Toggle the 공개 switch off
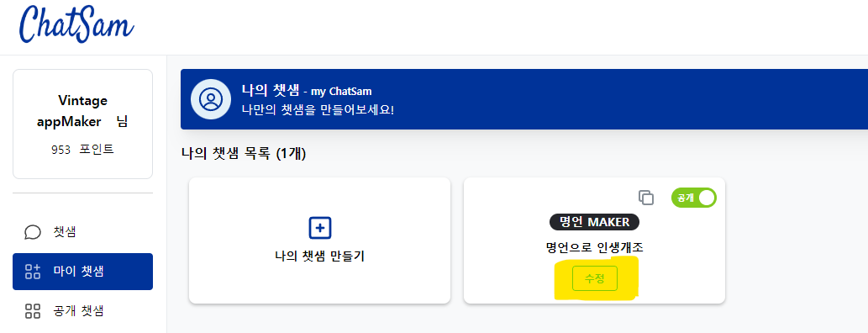Viewport: 868px width, 333px height. pyautogui.click(x=693, y=198)
